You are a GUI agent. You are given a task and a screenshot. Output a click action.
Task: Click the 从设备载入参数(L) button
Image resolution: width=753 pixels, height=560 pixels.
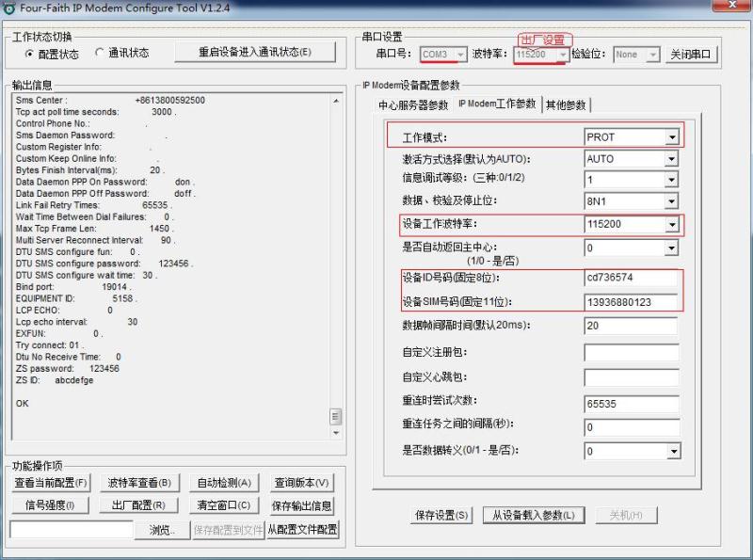coord(533,516)
